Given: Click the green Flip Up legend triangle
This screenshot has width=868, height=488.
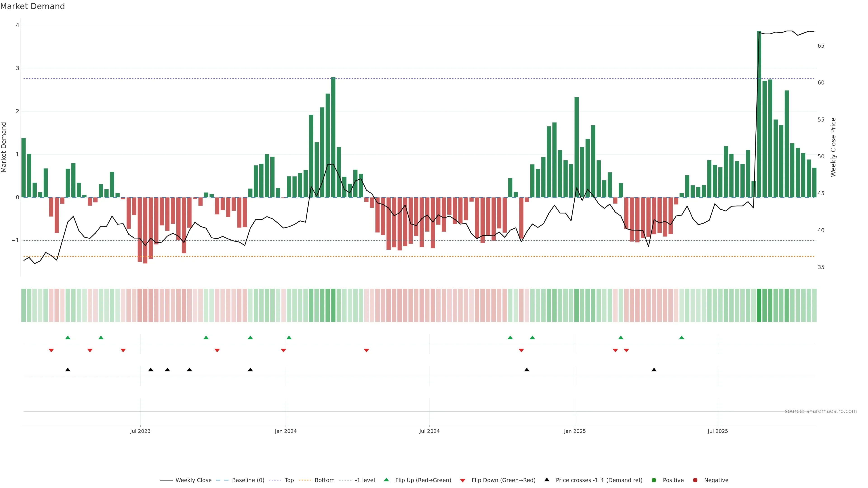Looking at the screenshot, I should [386, 480].
